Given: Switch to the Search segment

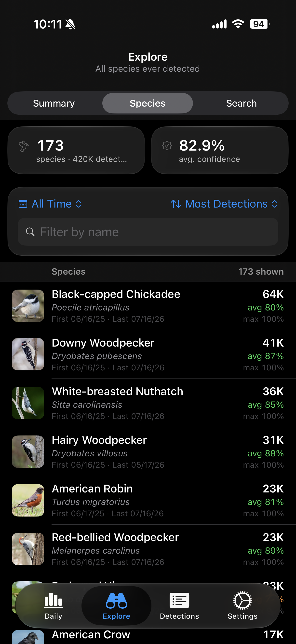Looking at the screenshot, I should point(241,103).
